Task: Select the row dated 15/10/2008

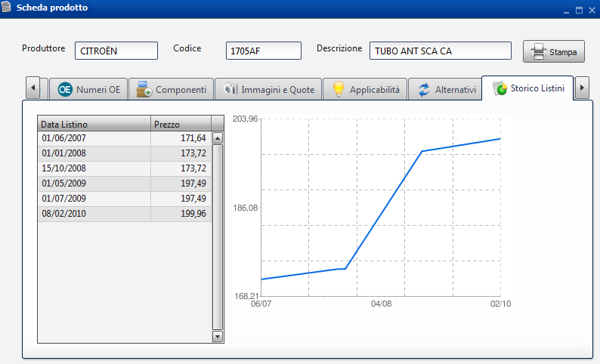Action: [125, 168]
